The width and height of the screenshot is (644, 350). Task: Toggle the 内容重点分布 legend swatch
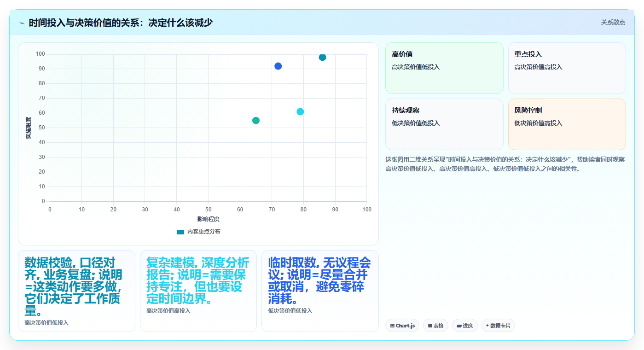pyautogui.click(x=180, y=232)
